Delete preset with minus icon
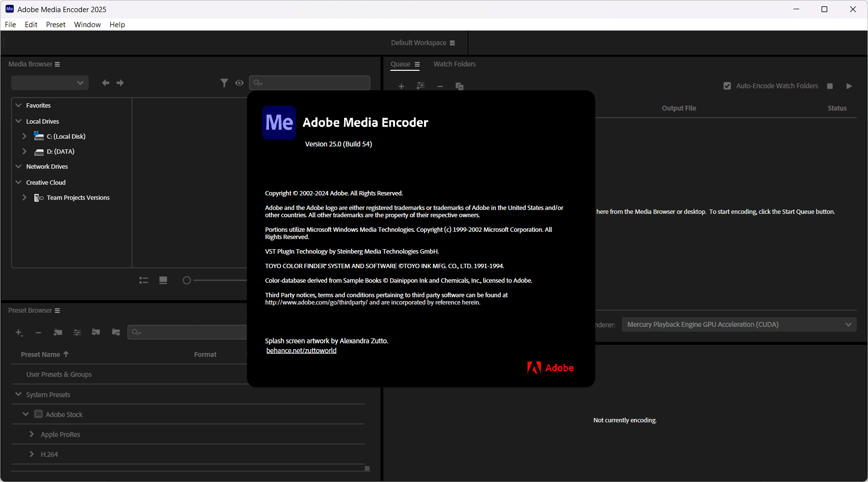The width and height of the screenshot is (868, 482). tap(38, 333)
